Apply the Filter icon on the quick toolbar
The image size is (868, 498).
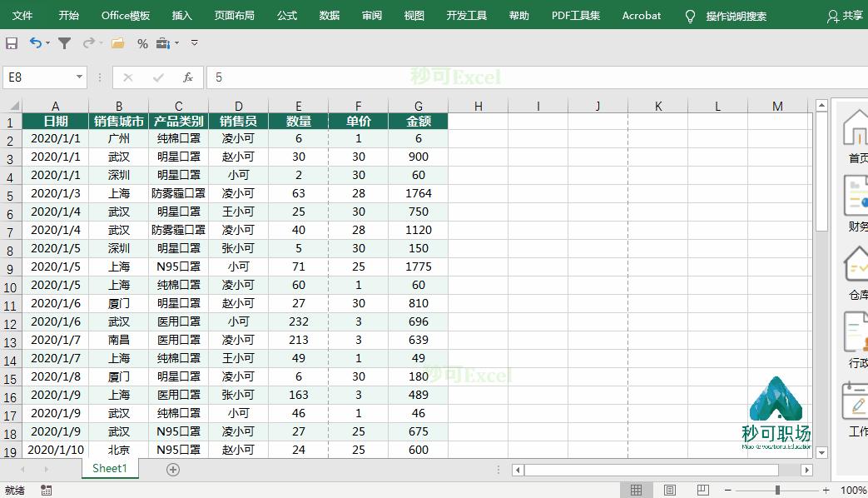pos(64,43)
